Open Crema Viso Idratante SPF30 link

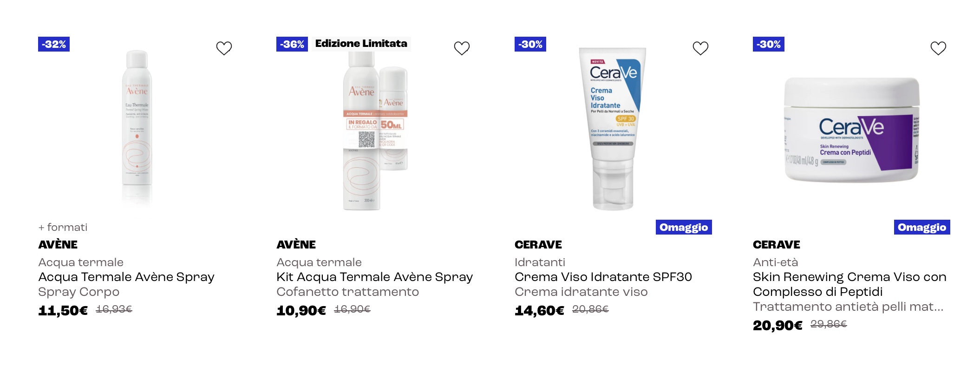point(603,277)
